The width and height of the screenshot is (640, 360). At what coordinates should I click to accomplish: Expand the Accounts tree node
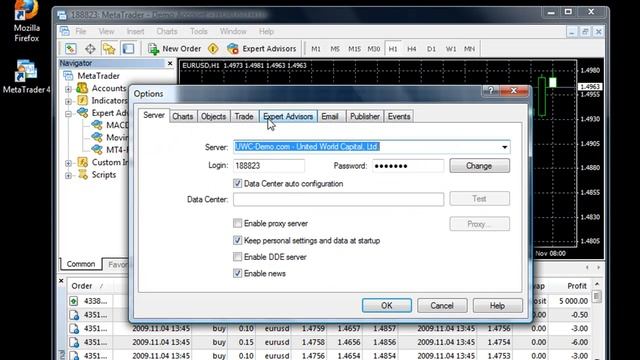click(69, 89)
